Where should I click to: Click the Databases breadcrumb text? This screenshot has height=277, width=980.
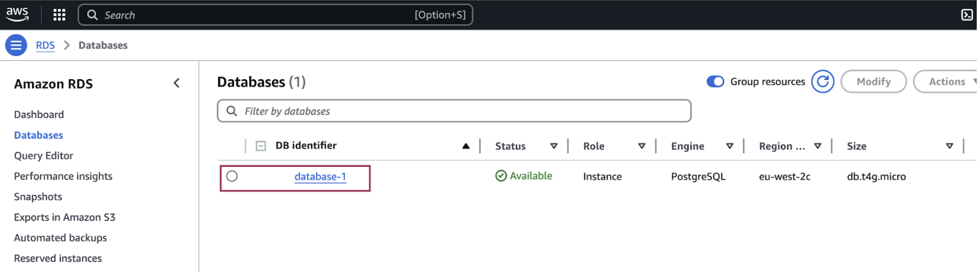pyautogui.click(x=103, y=45)
